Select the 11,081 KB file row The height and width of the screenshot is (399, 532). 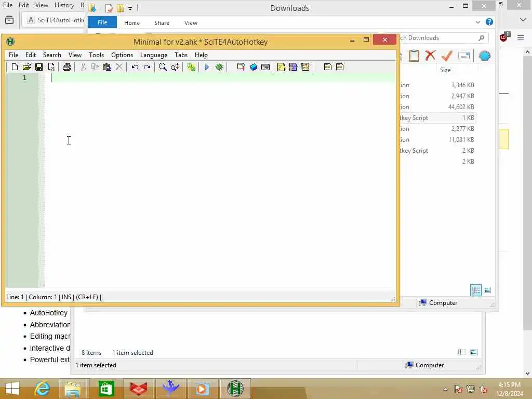pyautogui.click(x=437, y=139)
